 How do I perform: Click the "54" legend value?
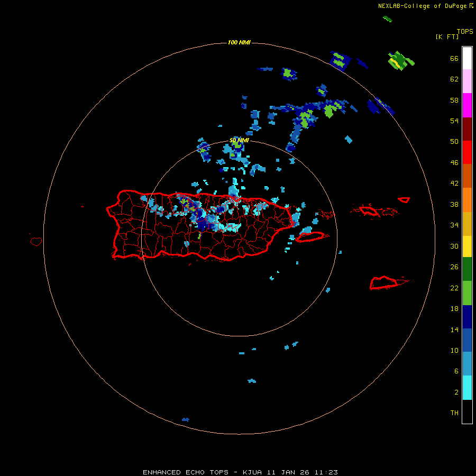(x=454, y=121)
